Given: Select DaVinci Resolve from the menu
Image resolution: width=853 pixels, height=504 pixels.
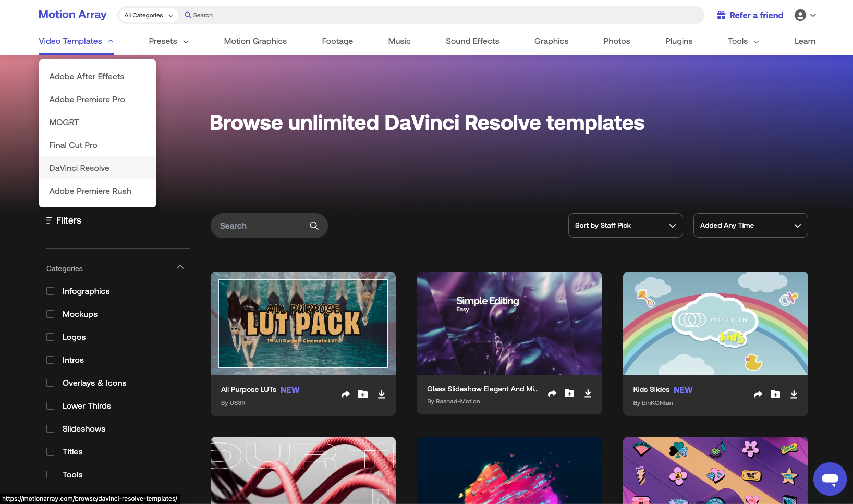Looking at the screenshot, I should 98,168.
